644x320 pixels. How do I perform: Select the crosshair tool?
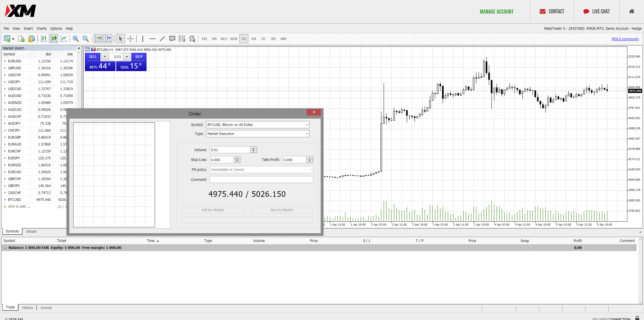130,39
